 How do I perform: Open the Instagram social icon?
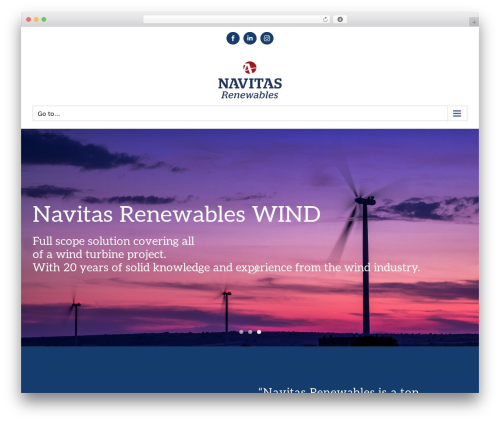267,38
